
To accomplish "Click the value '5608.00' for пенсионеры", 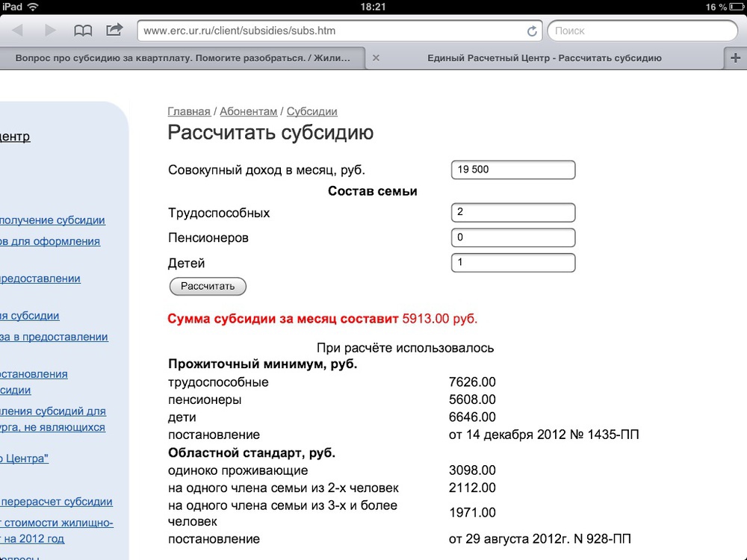I will point(472,399).
